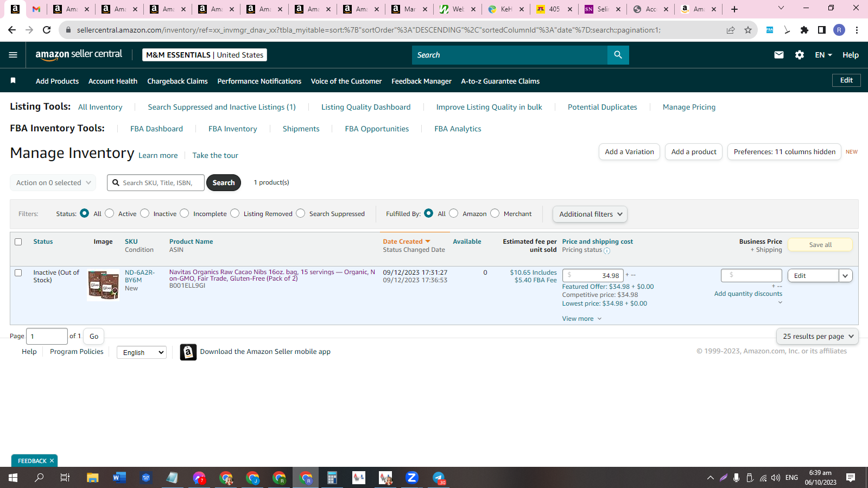Expand View more pricing details
Viewport: 868px width, 488px height.
(x=582, y=319)
